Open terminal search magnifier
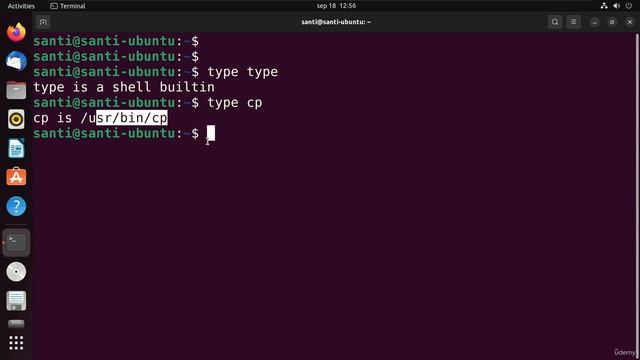The image size is (640, 360). (555, 22)
